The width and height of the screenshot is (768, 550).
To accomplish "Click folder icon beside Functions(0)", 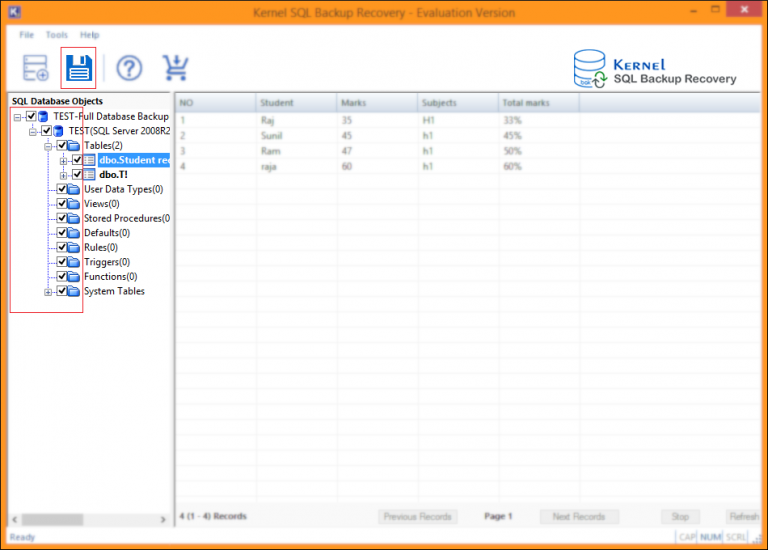I will (x=74, y=277).
